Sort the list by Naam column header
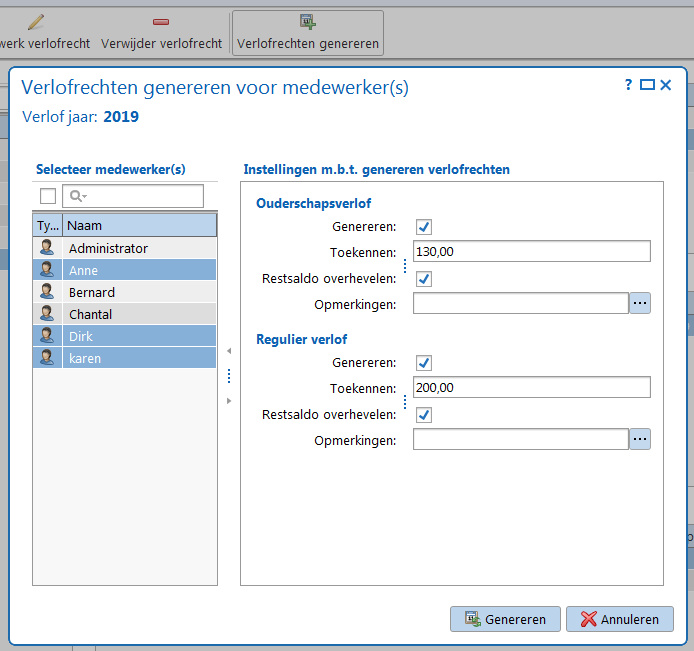The image size is (694, 651). pyautogui.click(x=139, y=225)
